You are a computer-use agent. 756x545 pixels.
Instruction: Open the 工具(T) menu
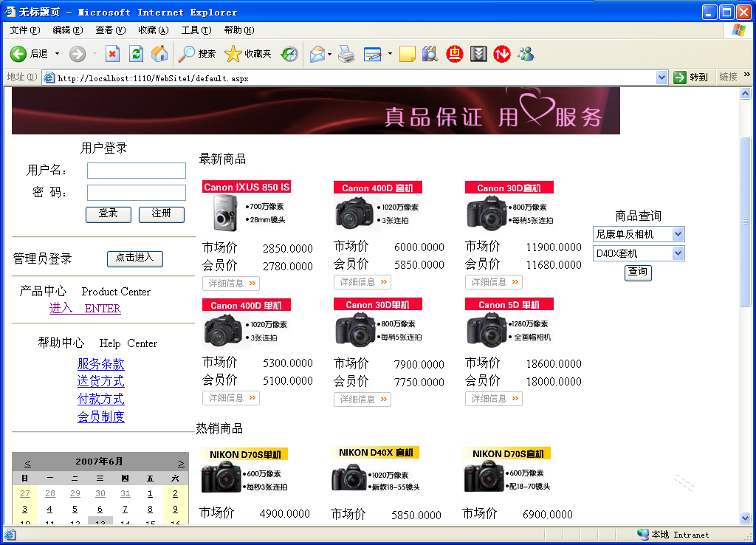[x=196, y=30]
